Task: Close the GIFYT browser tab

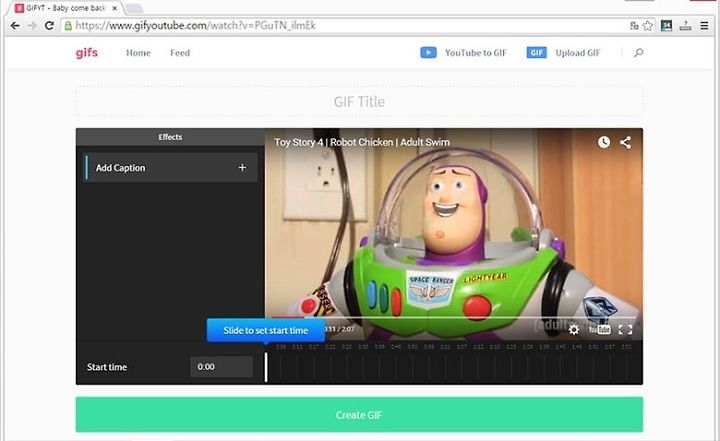Action: 115,8
